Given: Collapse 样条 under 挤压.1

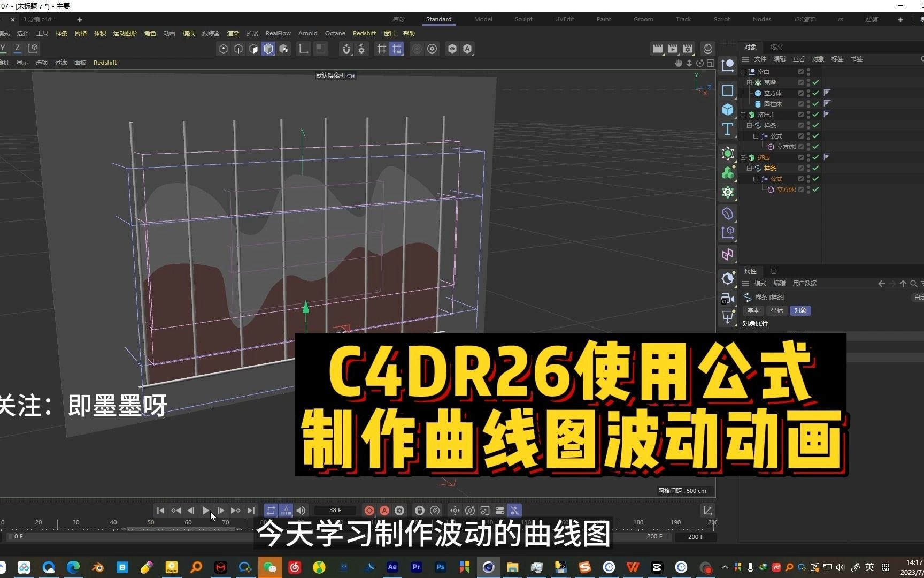Looking at the screenshot, I should 750,125.
